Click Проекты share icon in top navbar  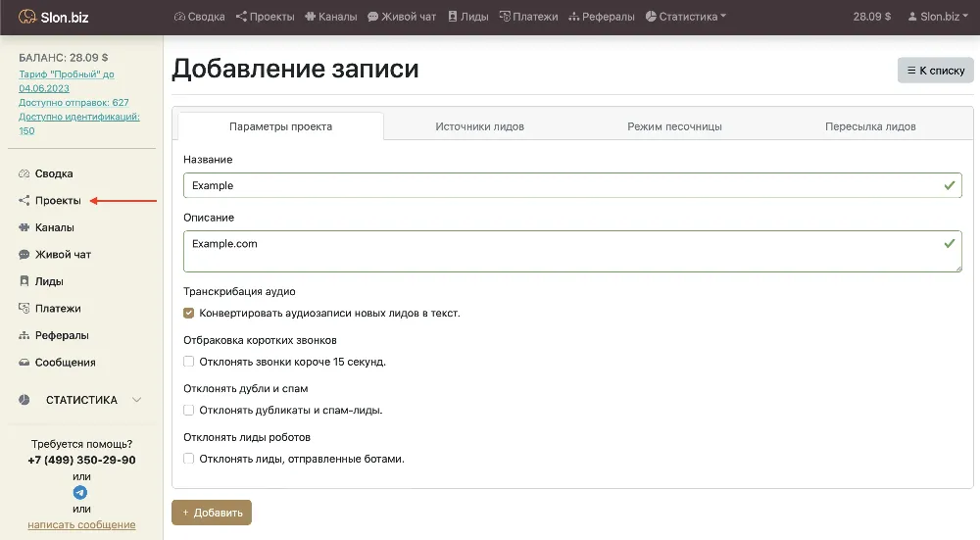(241, 17)
